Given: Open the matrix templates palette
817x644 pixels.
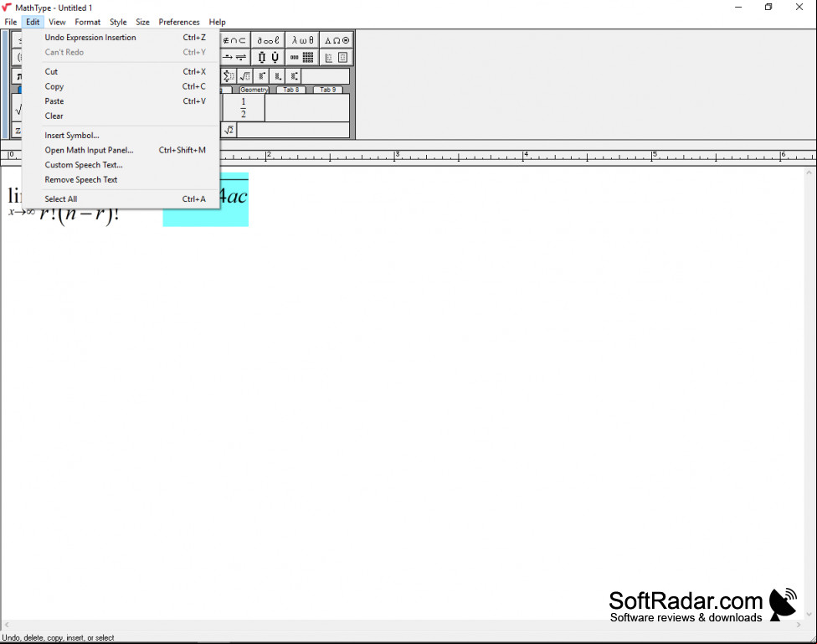Looking at the screenshot, I should [302, 57].
